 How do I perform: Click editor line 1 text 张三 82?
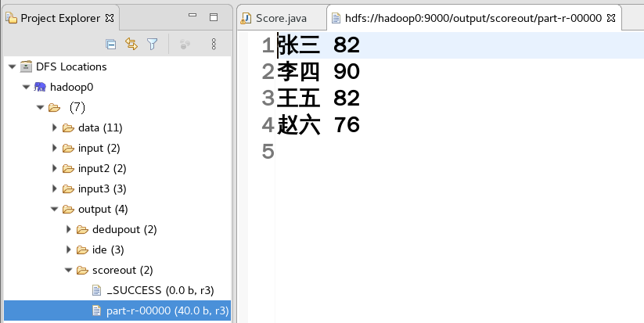coord(318,45)
